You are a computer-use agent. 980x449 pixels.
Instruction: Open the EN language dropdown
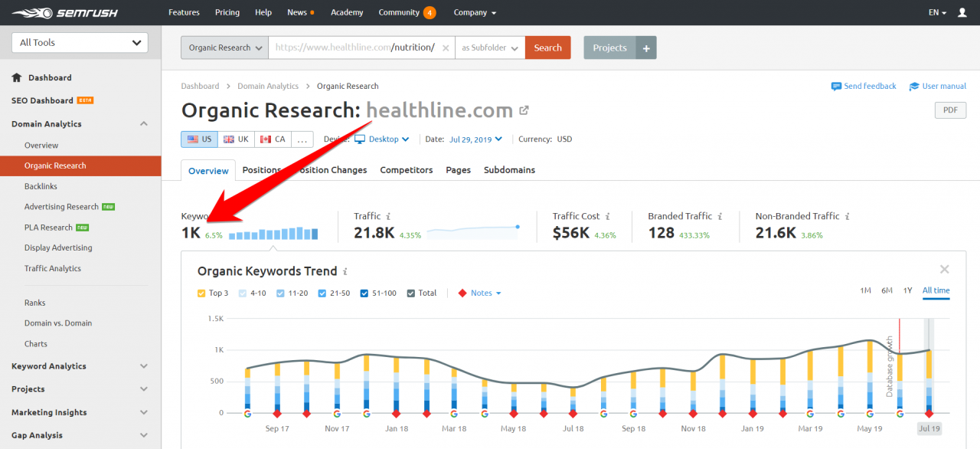(x=937, y=12)
